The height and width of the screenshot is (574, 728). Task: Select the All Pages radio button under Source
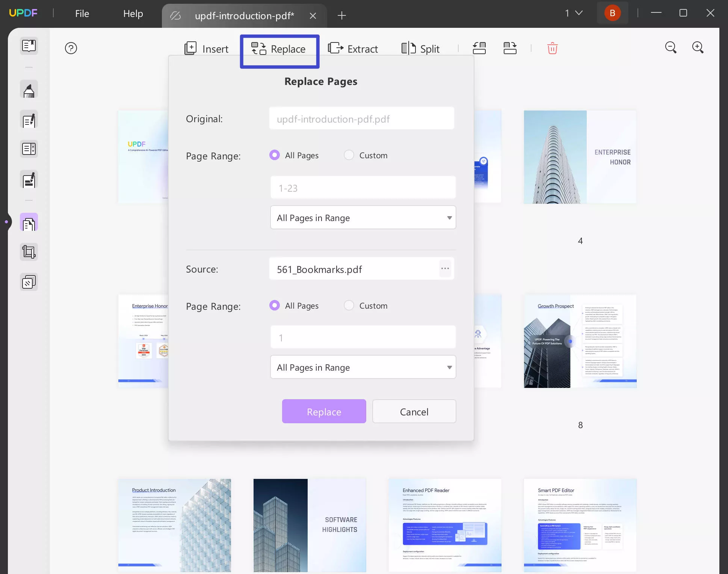(274, 305)
